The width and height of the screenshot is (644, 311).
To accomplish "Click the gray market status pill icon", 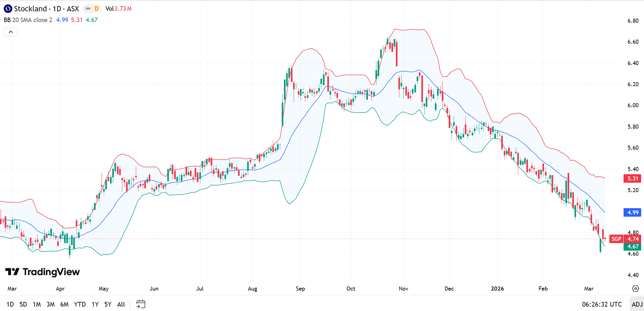I will (88, 9).
